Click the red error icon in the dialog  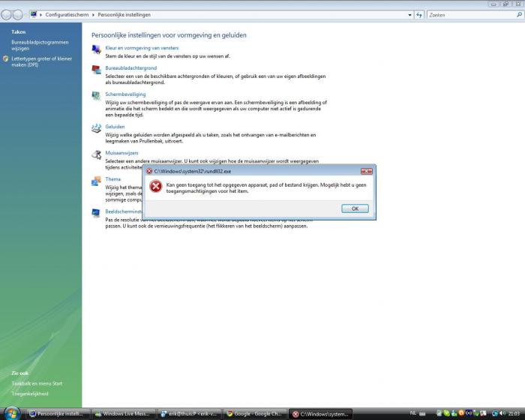156,186
